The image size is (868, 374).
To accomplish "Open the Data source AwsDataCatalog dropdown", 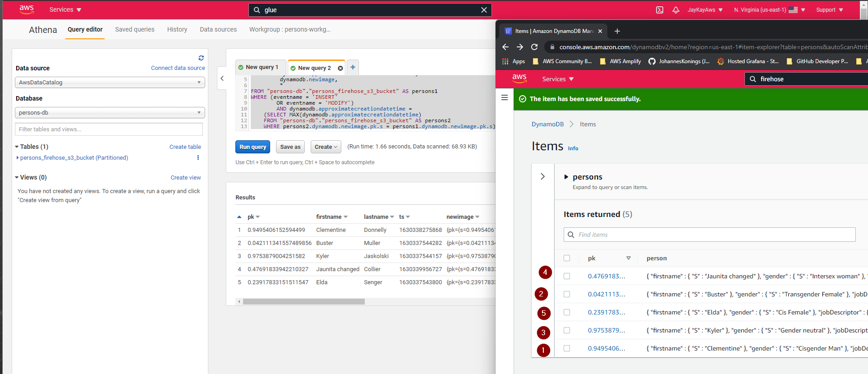I will click(x=110, y=83).
